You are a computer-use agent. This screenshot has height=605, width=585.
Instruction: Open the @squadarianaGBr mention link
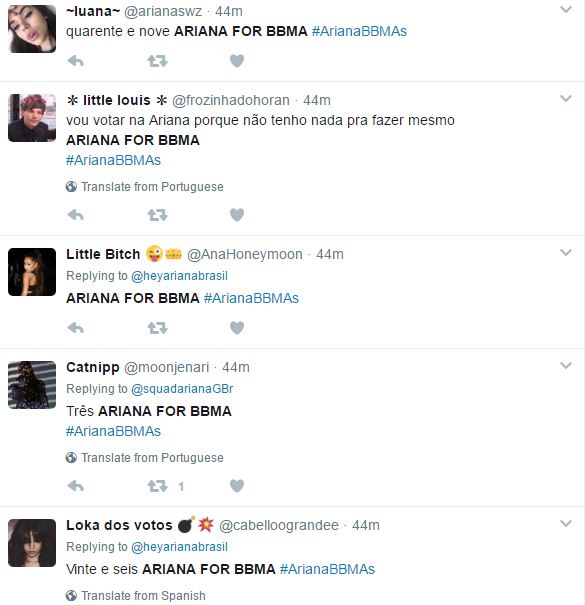[182, 389]
